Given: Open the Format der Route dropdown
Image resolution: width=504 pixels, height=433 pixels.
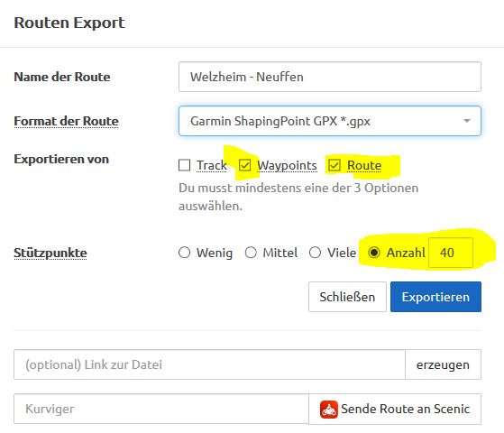Looking at the screenshot, I should [330, 121].
